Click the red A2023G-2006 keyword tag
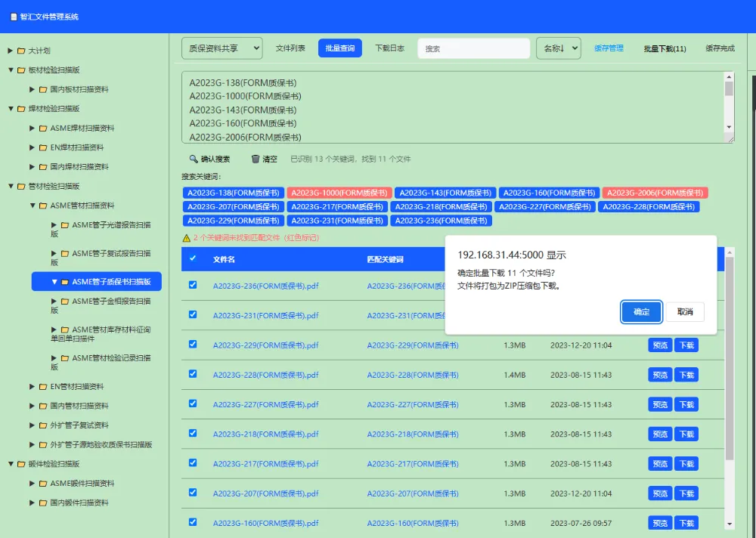 [x=655, y=193]
